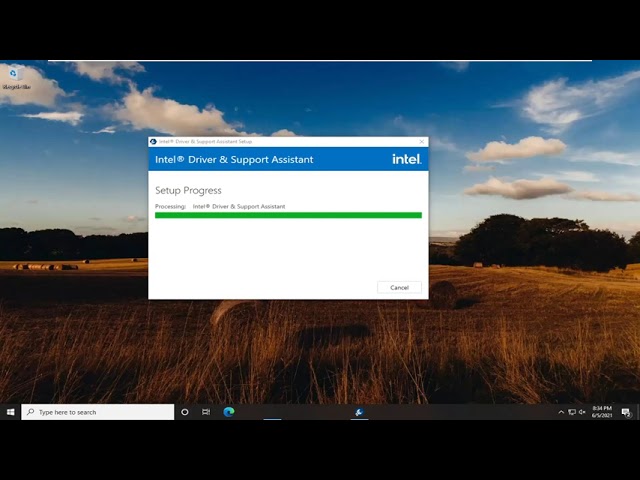Focus the 'Type here to search' box
This screenshot has width=640, height=480.
click(98, 412)
